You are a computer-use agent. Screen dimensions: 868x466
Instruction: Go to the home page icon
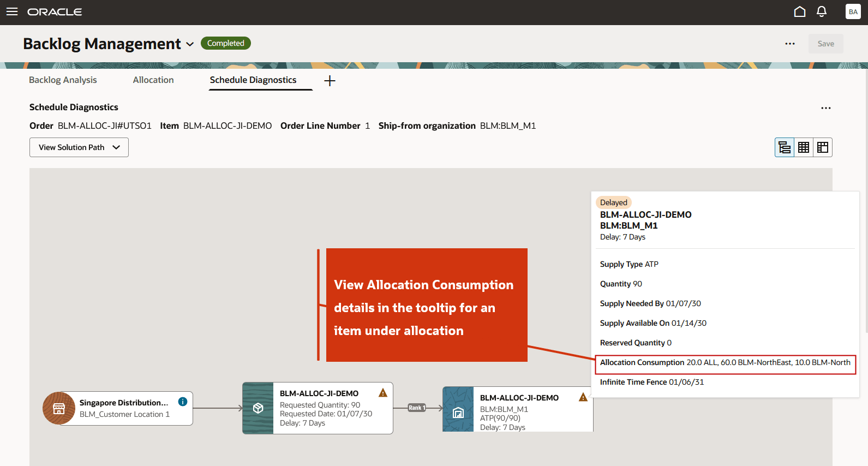800,11
